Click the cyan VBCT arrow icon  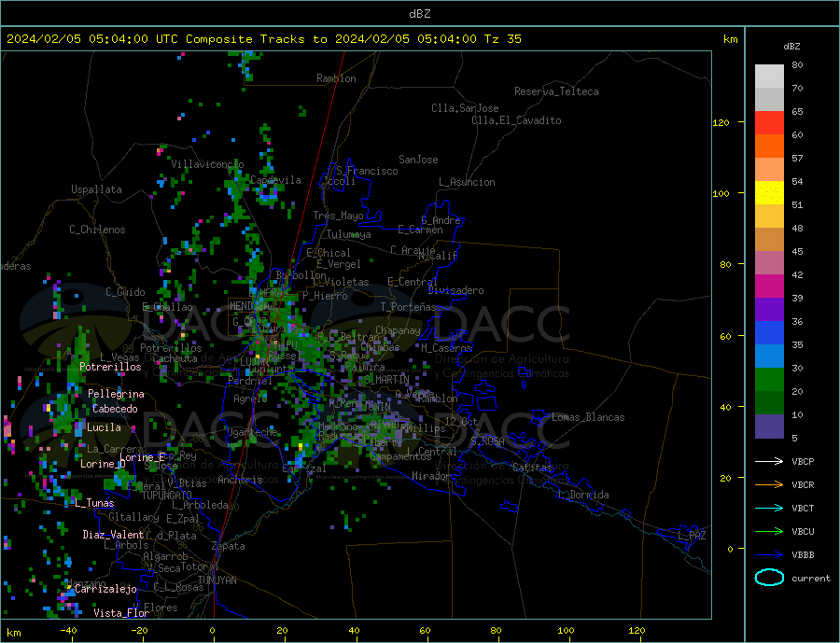point(769,508)
